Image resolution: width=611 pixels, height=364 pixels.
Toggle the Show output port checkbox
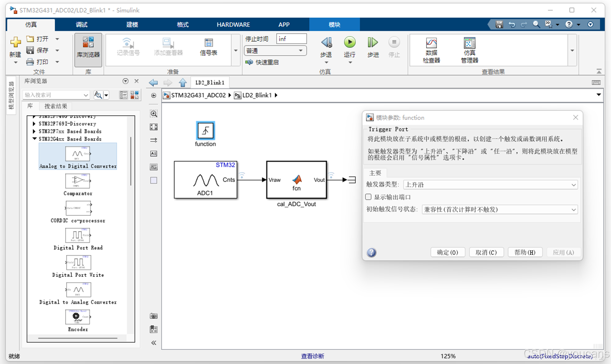tap(368, 197)
